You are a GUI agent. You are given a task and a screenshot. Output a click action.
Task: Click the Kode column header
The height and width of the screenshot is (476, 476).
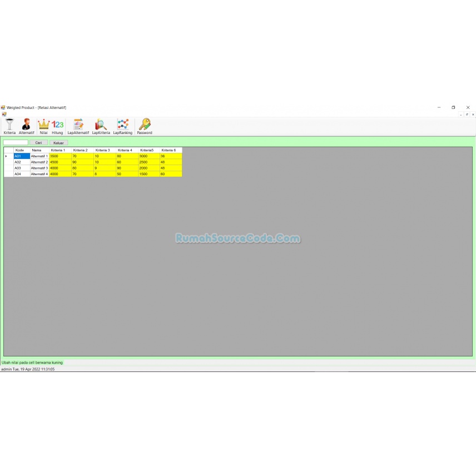click(x=22, y=150)
